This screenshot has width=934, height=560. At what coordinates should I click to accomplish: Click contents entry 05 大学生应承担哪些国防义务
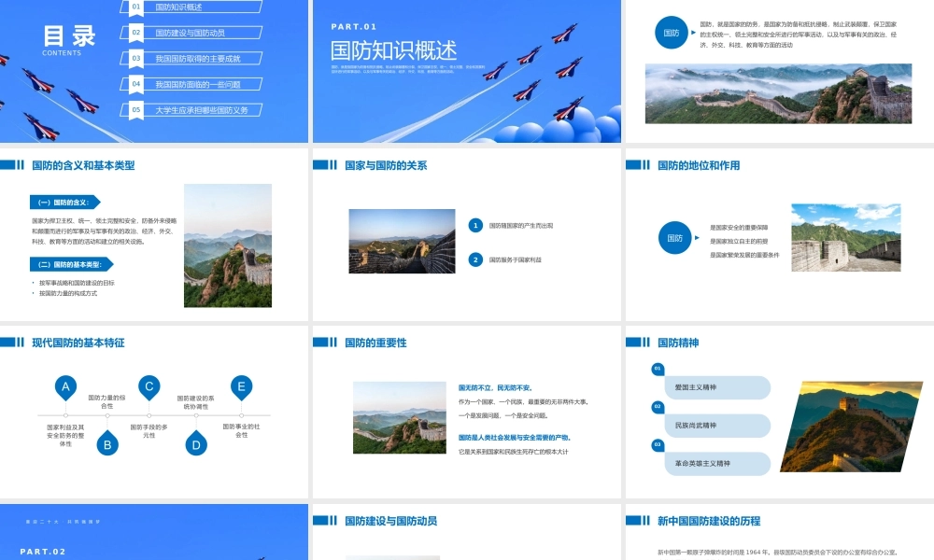(191, 110)
